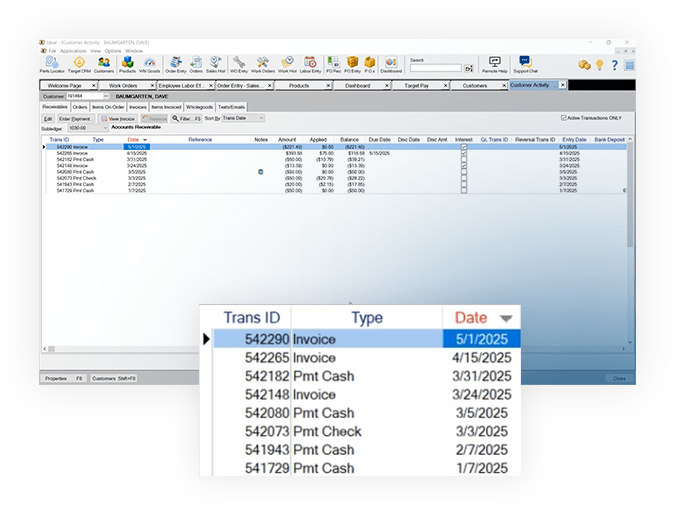Open Labor Entry from the toolbar

click(x=310, y=63)
